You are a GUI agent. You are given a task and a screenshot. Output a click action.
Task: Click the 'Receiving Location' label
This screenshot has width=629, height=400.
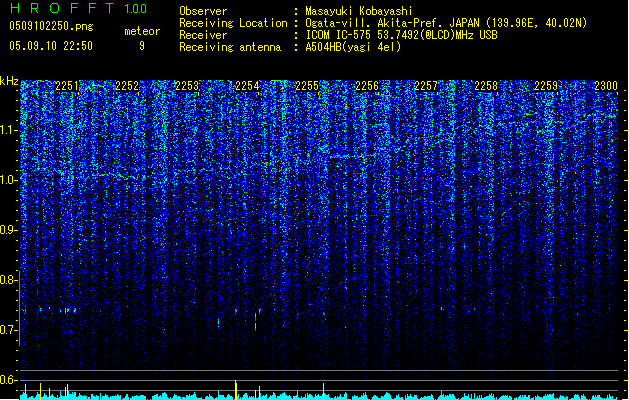[233, 23]
